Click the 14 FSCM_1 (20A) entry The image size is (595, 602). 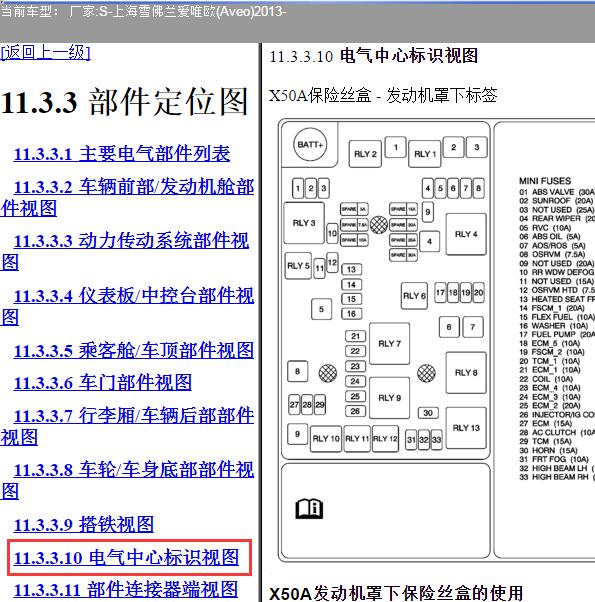pyautogui.click(x=552, y=308)
